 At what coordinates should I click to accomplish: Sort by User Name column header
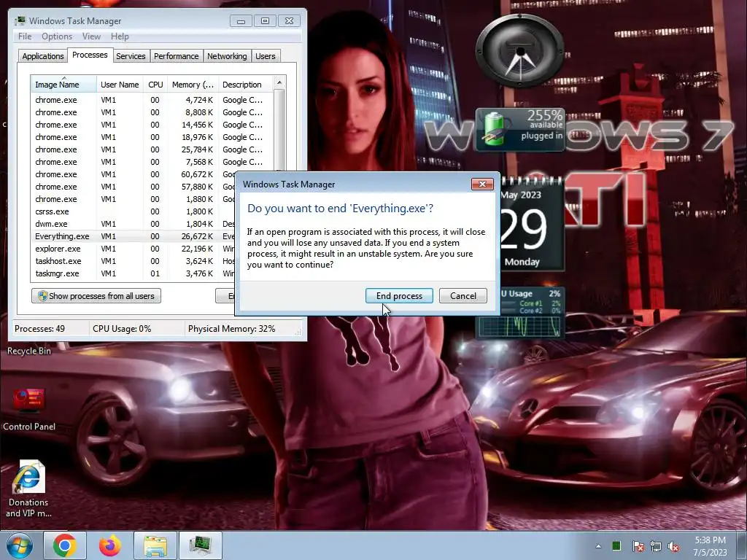[x=120, y=85]
